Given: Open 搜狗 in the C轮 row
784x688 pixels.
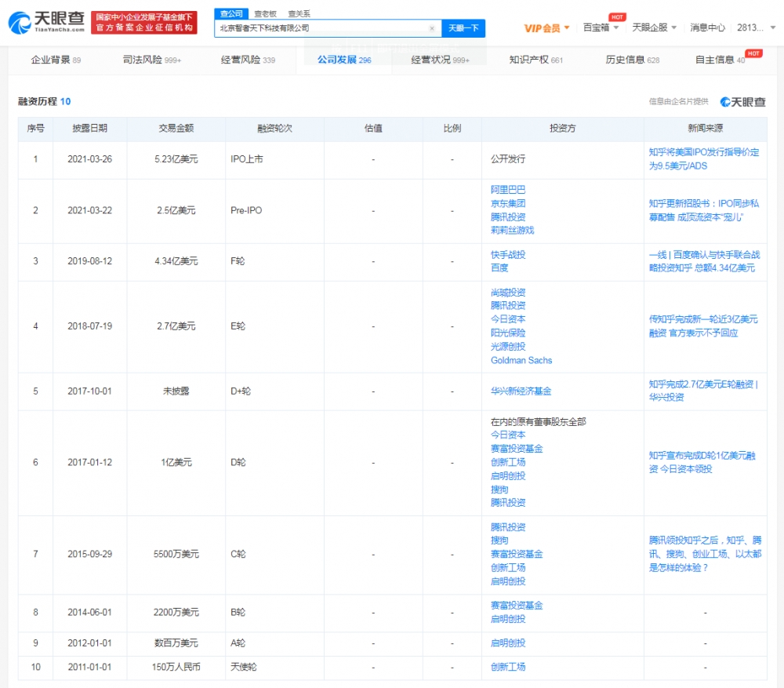Looking at the screenshot, I should point(499,541).
